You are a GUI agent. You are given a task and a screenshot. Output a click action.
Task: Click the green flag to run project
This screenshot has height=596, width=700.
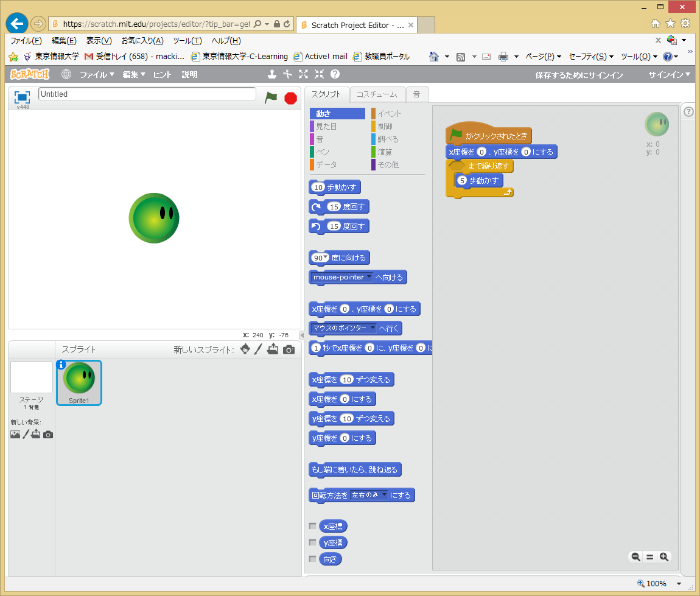click(x=271, y=97)
